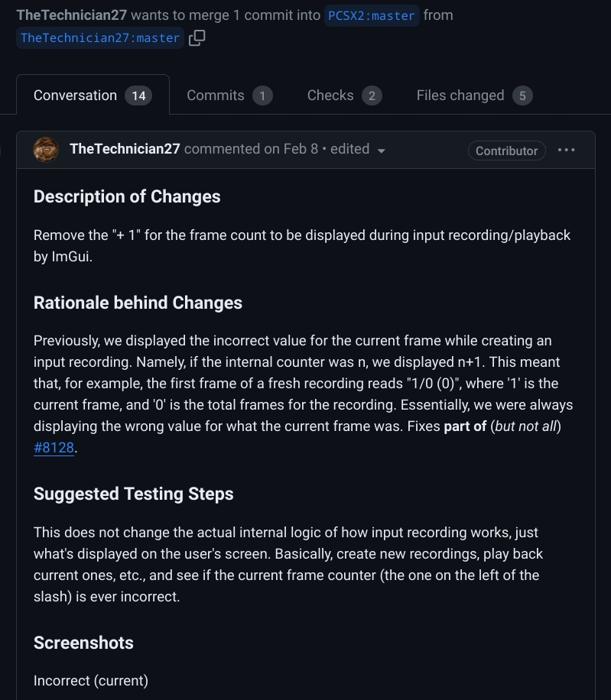
Task: Click the 'commented on Feb 8' timestamp
Action: pyautogui.click(x=251, y=149)
